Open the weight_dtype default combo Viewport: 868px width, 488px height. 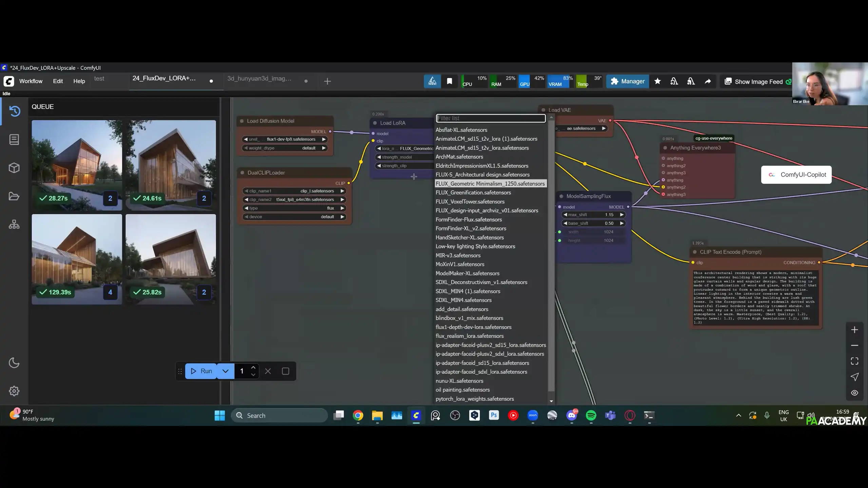coord(285,148)
